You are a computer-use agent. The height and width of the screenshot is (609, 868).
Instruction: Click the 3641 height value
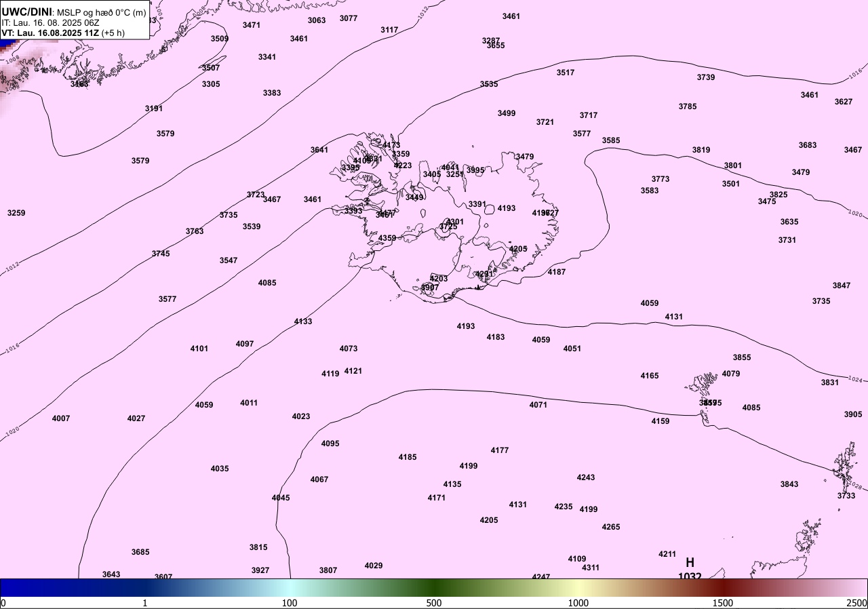click(319, 150)
